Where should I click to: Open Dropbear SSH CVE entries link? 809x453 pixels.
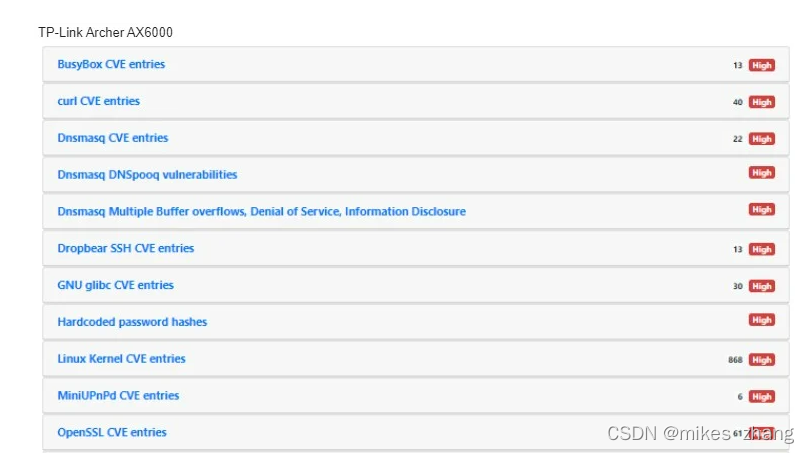125,248
